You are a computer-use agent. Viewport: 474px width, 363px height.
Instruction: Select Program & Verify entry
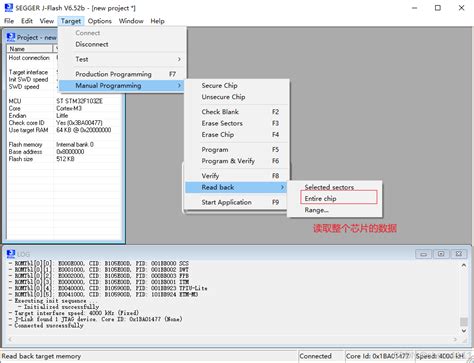point(237,161)
